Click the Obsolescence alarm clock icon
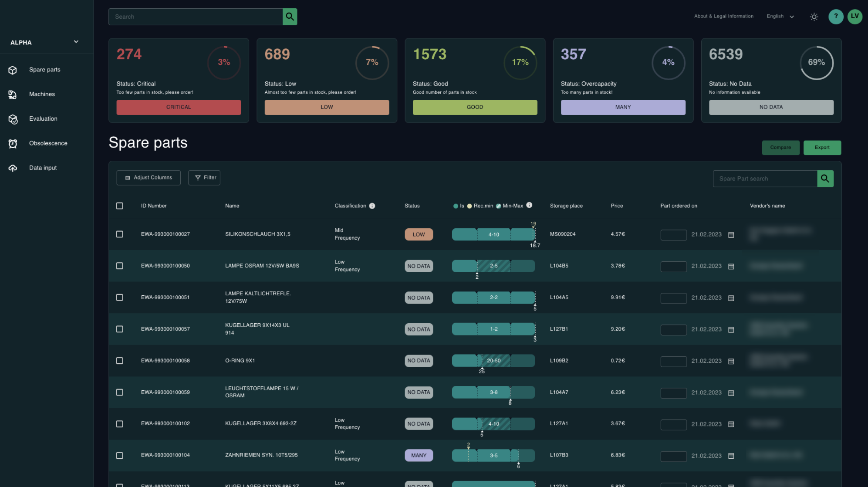Image resolution: width=868 pixels, height=487 pixels. coord(13,144)
